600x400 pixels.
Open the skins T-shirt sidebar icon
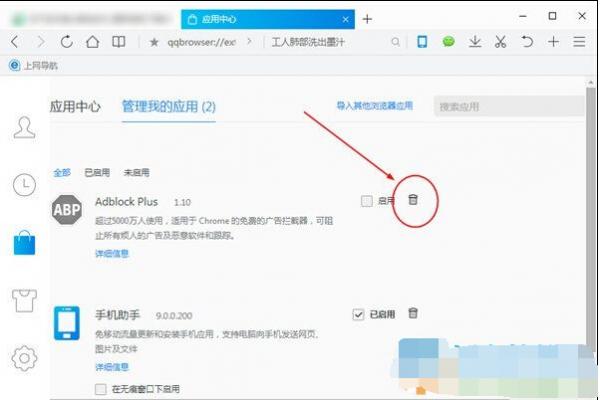[24, 300]
